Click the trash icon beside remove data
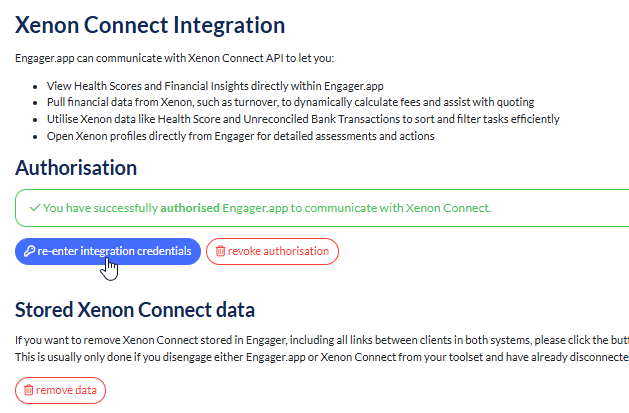Viewport: 629px width, 413px height. click(29, 390)
